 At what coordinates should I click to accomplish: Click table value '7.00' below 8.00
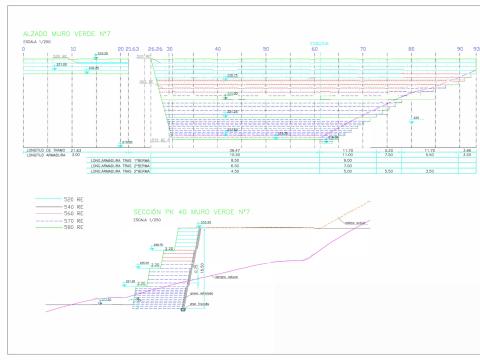click(x=348, y=166)
